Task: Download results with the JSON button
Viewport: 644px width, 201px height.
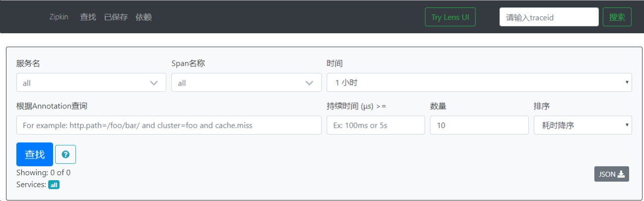Action: [x=611, y=174]
